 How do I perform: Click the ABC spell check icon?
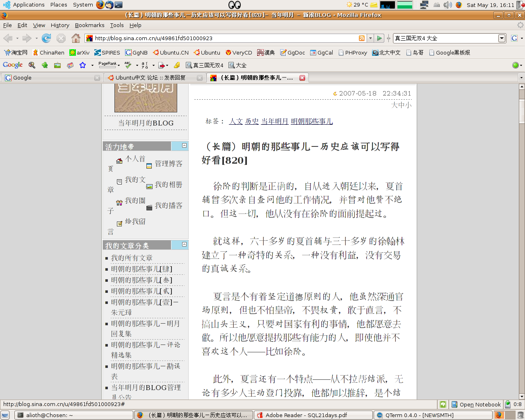pyautogui.click(x=128, y=65)
